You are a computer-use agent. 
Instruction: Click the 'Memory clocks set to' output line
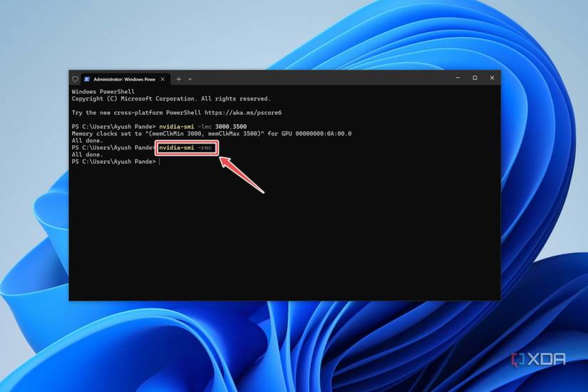212,133
